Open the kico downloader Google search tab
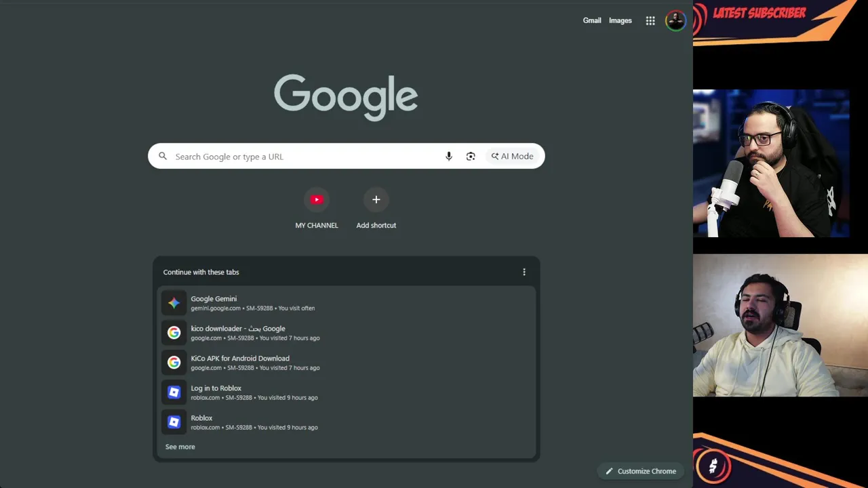 click(347, 333)
